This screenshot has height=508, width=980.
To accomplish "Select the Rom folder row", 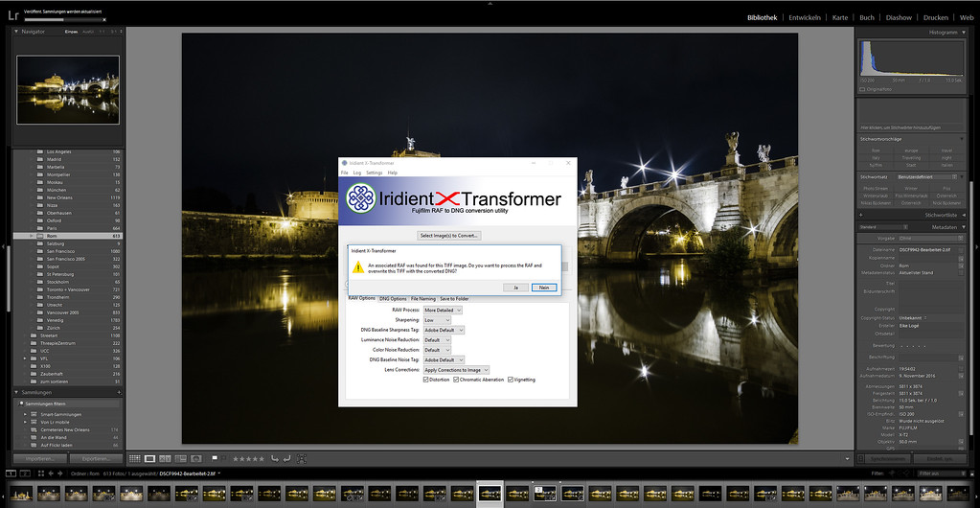I will (x=68, y=236).
